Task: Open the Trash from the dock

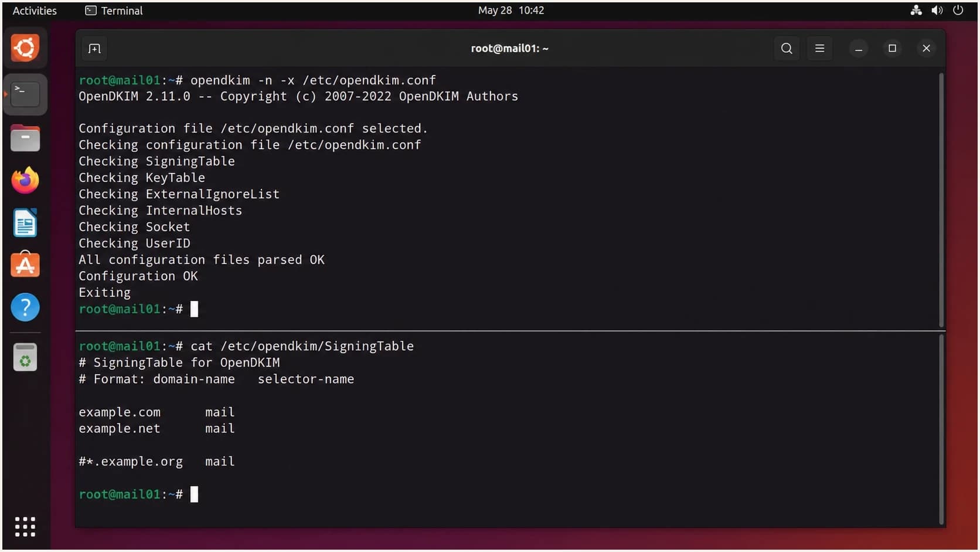Action: [x=25, y=357]
